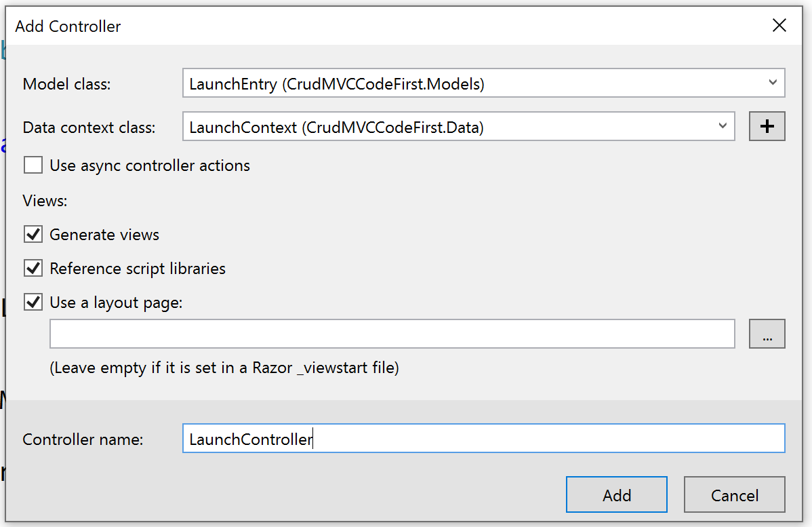The image size is (812, 527).
Task: Expand the Data context class dropdown arrow
Action: coord(723,127)
